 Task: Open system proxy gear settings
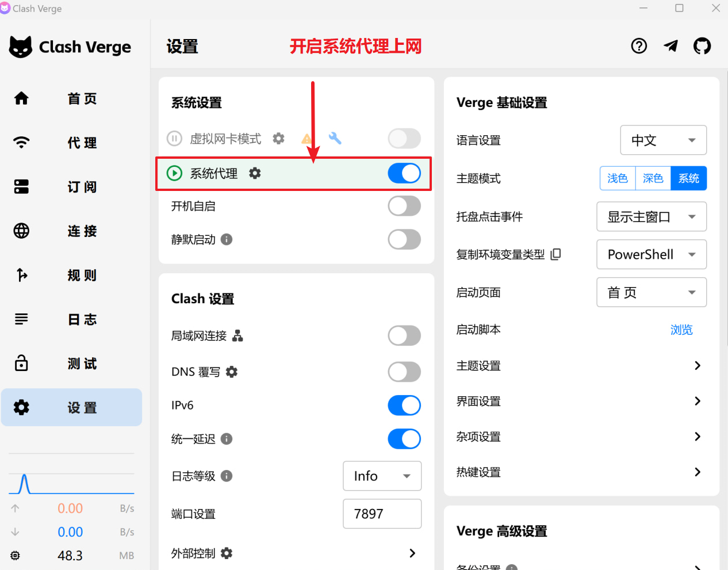(255, 173)
